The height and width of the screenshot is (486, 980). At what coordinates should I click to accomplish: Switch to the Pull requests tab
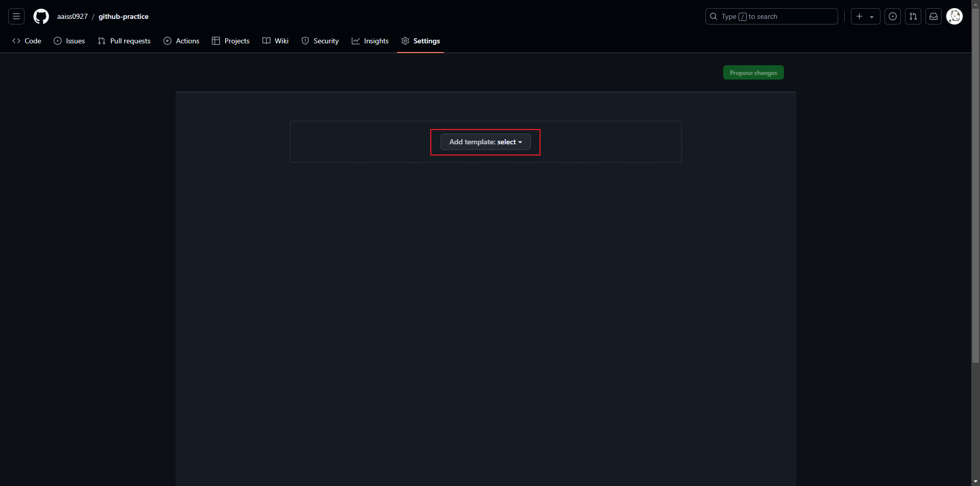click(124, 41)
